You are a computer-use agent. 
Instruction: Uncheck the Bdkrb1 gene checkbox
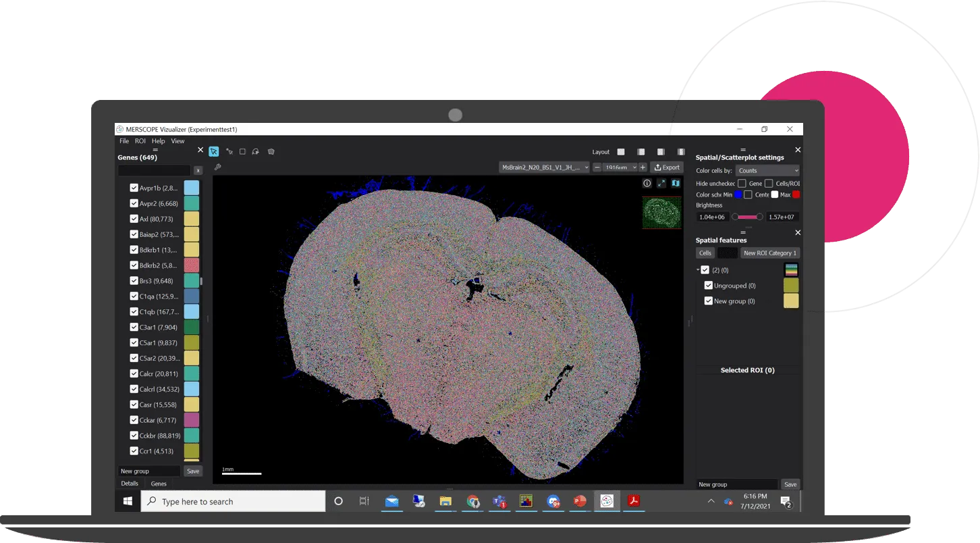134,250
